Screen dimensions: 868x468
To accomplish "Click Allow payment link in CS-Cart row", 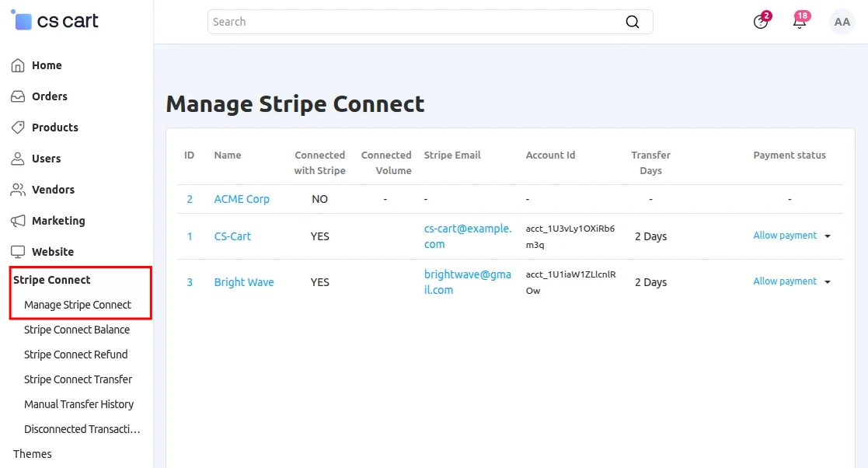I will click(785, 236).
